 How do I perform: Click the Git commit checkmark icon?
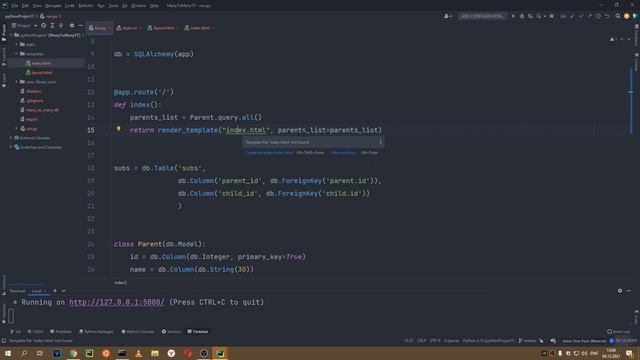[581, 16]
